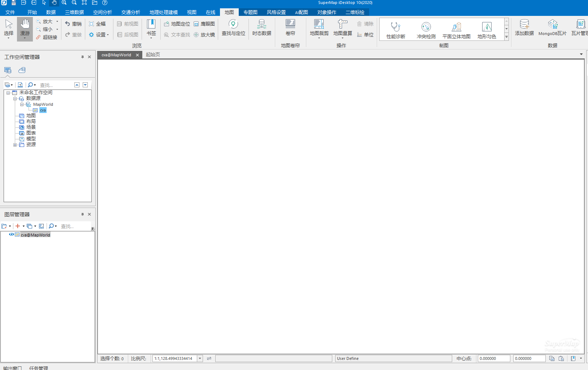Activate the 漫游 pan tool

tap(25, 29)
